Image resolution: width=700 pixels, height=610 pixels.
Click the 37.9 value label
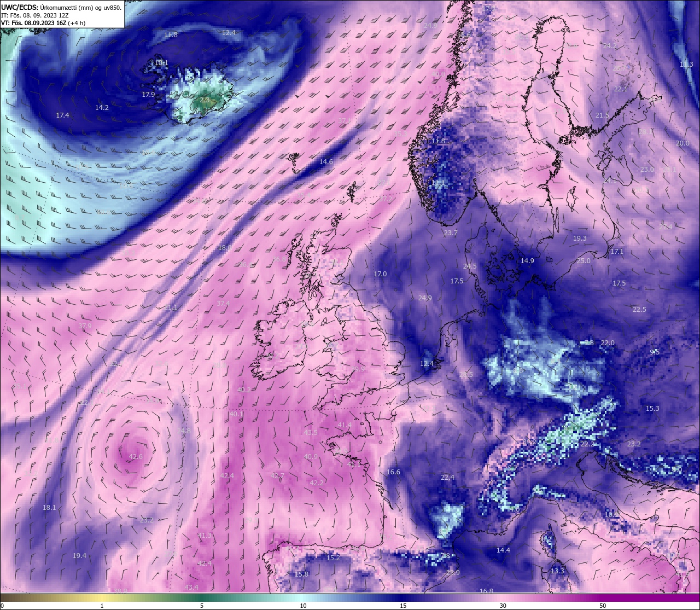point(85,326)
